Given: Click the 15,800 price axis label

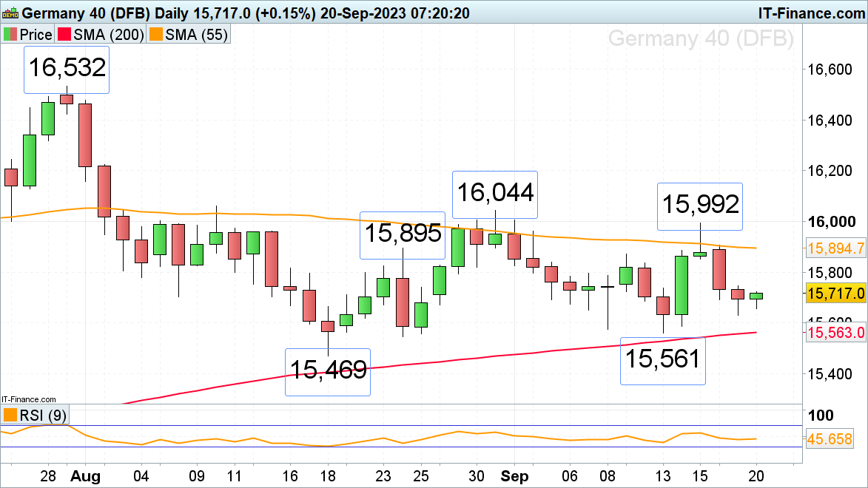Looking at the screenshot, I should [830, 273].
